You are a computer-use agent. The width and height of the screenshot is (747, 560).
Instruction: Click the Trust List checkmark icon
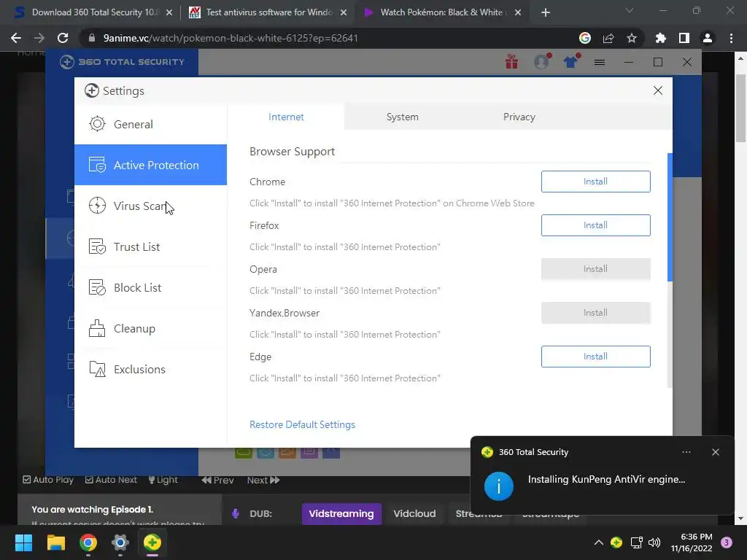click(x=97, y=246)
